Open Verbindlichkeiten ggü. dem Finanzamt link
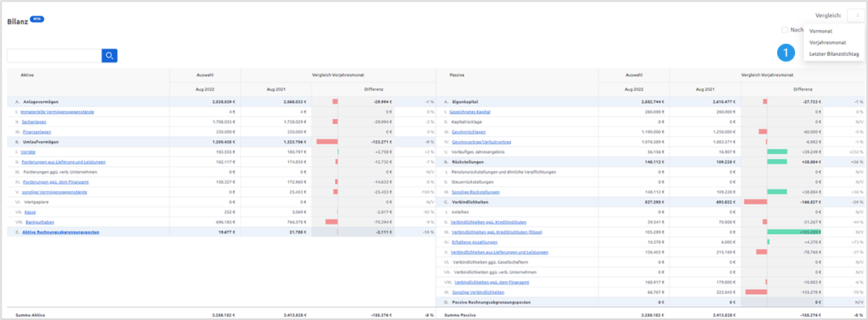 [492, 283]
